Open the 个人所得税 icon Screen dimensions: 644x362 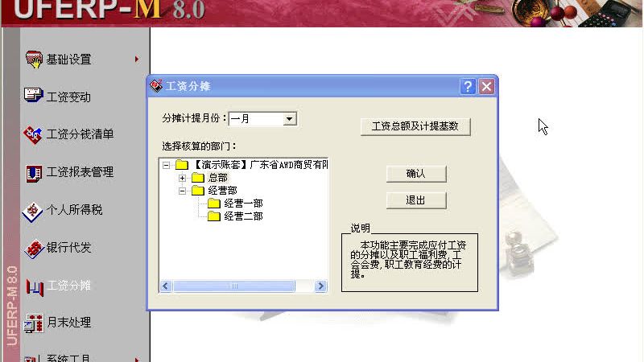[32, 212]
